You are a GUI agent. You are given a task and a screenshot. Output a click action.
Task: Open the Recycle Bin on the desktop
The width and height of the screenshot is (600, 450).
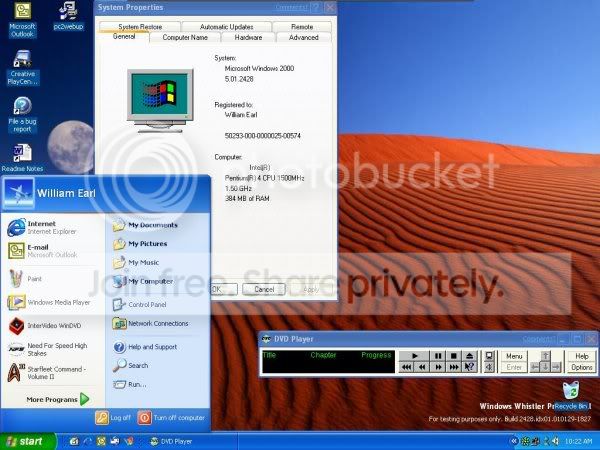[x=571, y=396]
